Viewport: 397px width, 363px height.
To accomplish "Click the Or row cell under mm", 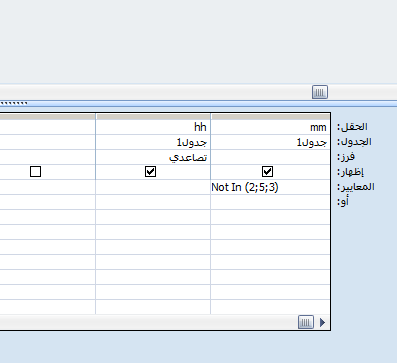I will [x=270, y=202].
